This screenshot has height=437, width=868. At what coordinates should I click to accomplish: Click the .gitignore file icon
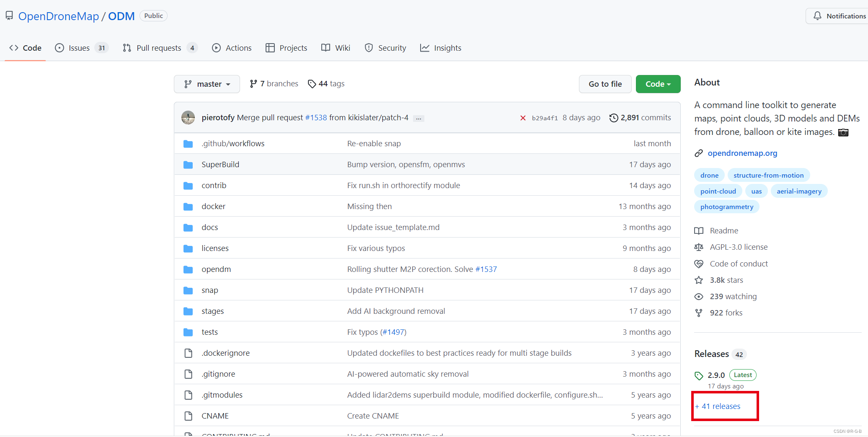(x=189, y=374)
